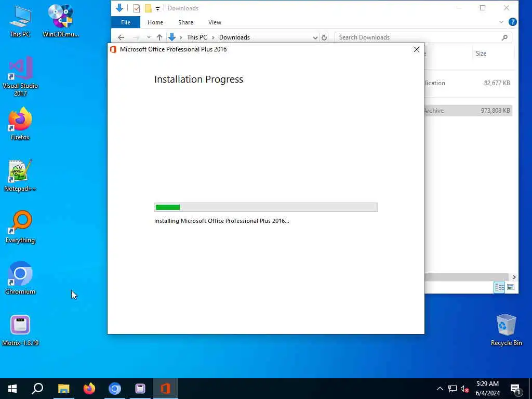
Task: Click the muted volume tray icon
Action: click(x=464, y=389)
